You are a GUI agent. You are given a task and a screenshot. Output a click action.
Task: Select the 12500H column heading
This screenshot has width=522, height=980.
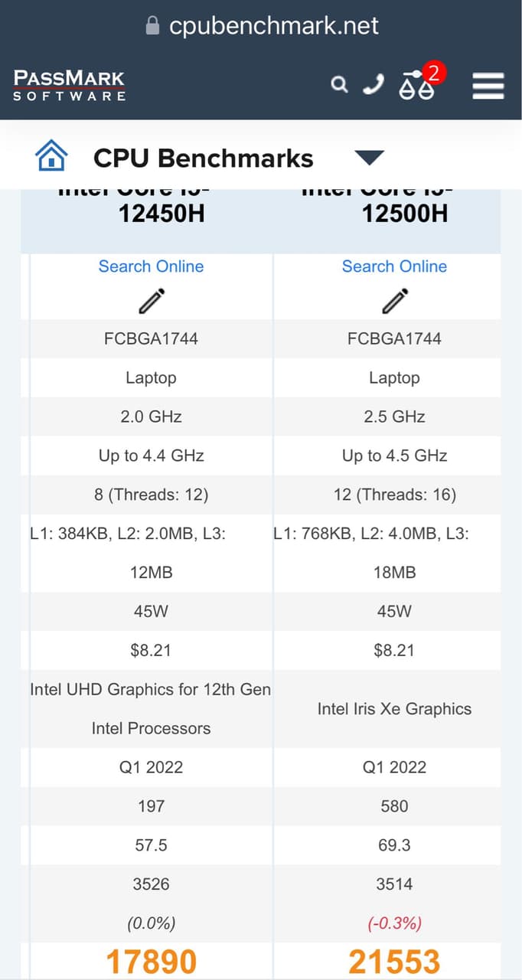point(405,212)
